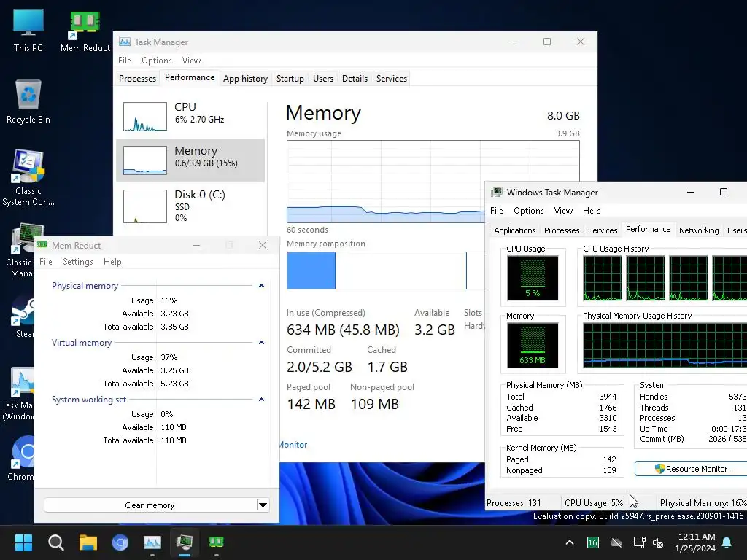Image resolution: width=747 pixels, height=560 pixels.
Task: Open Classic System Control desktop icon
Action: [28, 178]
